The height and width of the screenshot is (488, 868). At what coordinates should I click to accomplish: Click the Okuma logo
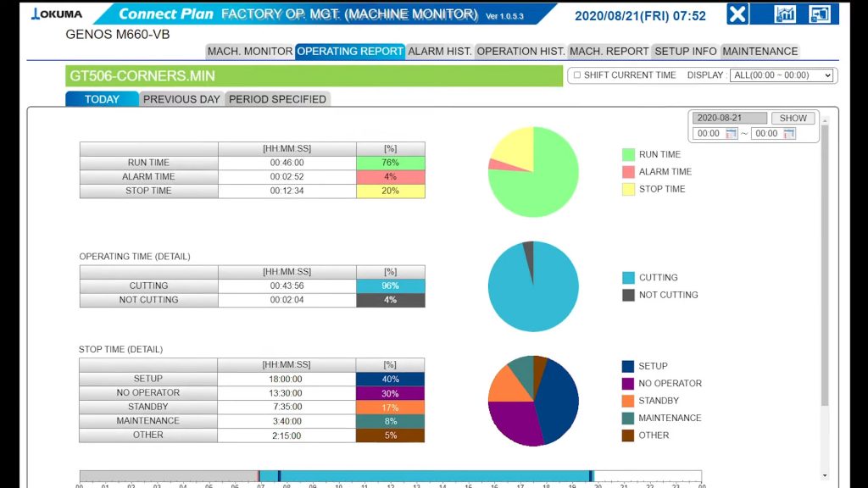(57, 14)
